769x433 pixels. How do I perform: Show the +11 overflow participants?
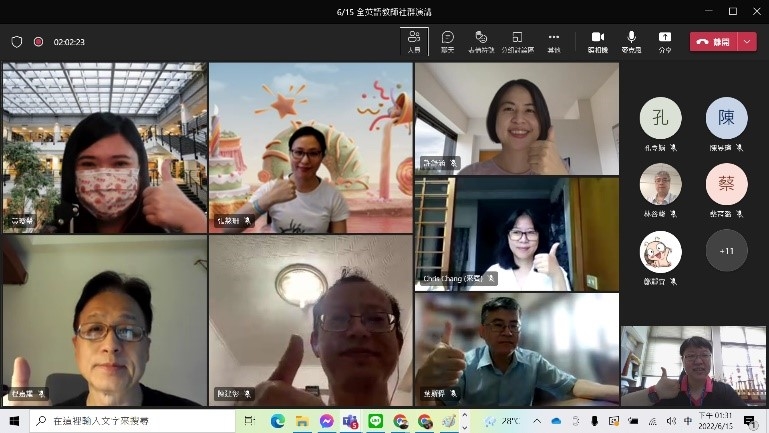(726, 251)
